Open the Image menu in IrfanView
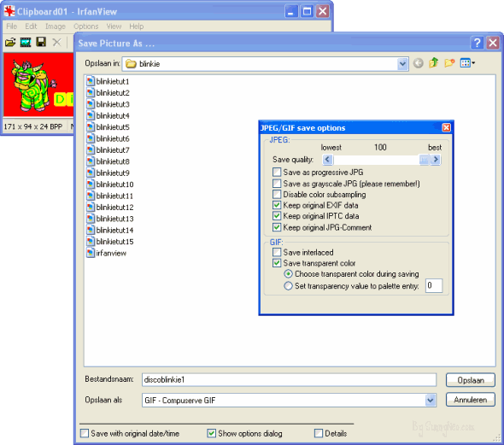Viewport: 504px width, 445px height. point(56,26)
